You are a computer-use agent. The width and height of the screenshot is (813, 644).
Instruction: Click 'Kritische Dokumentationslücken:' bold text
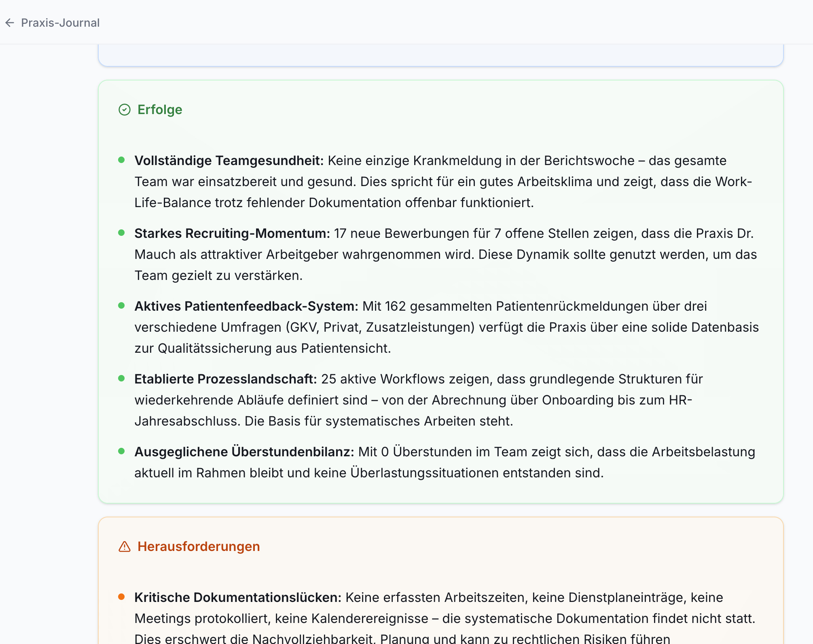[238, 597]
